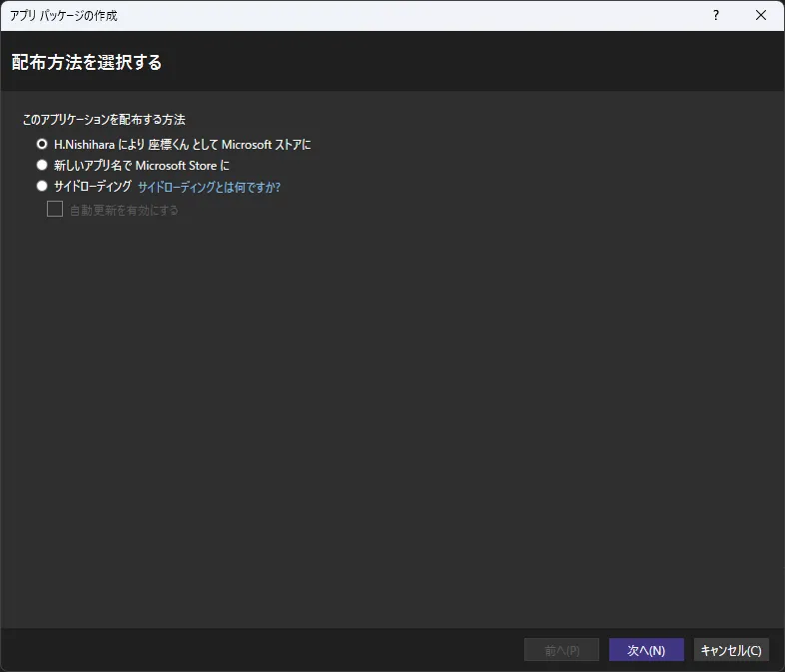The width and height of the screenshot is (785, 672).
Task: Enable the 自動更新を有効にする checkbox
Action: pos(55,209)
